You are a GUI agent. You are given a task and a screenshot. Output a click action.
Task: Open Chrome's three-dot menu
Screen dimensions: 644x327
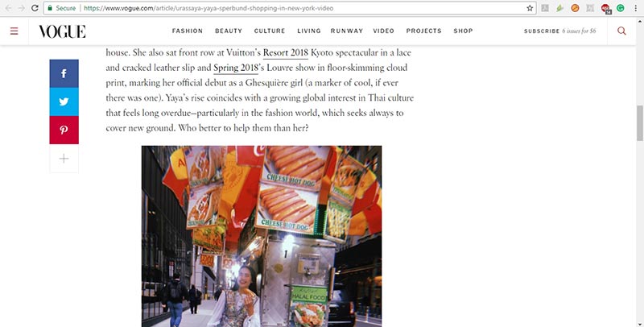click(635, 8)
